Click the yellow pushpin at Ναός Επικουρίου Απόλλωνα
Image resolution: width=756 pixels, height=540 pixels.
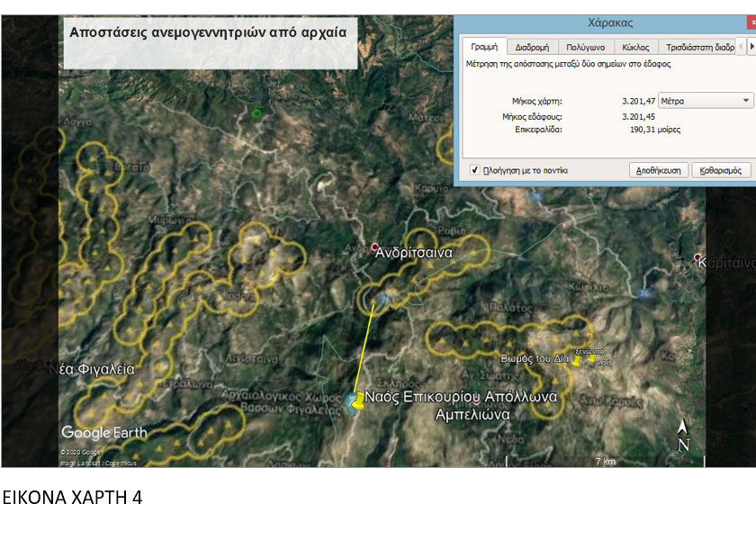[358, 400]
